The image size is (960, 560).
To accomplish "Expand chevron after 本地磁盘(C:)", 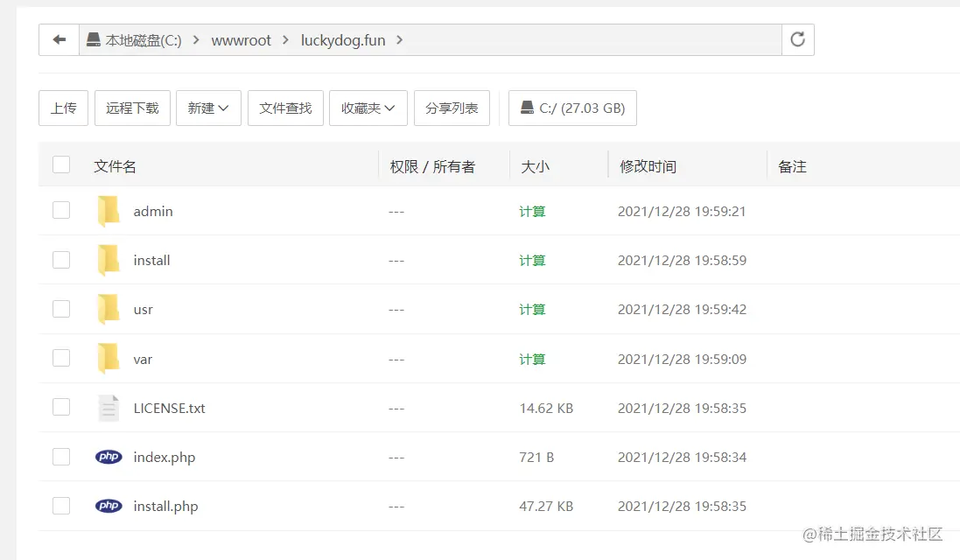I will tap(196, 39).
